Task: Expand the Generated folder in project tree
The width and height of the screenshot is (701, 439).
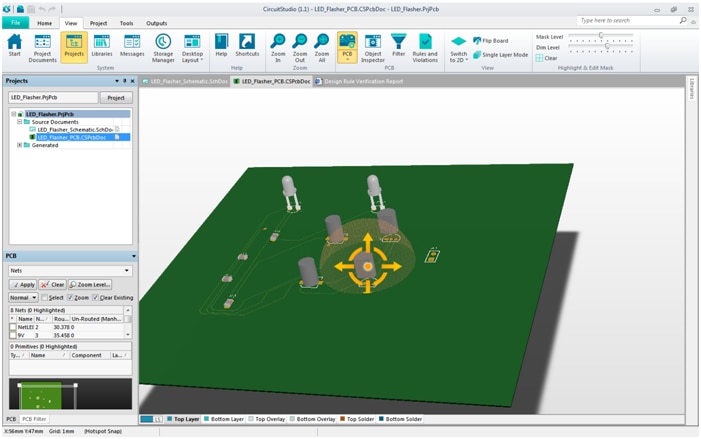Action: pos(20,145)
